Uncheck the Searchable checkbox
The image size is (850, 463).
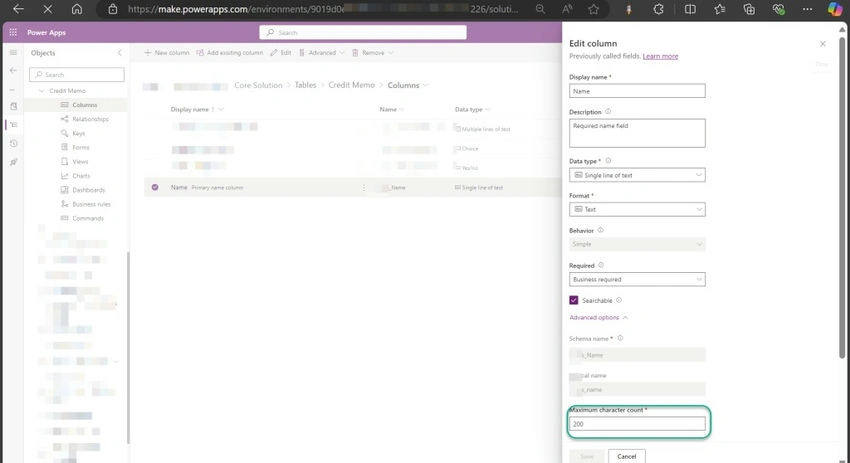(x=574, y=300)
